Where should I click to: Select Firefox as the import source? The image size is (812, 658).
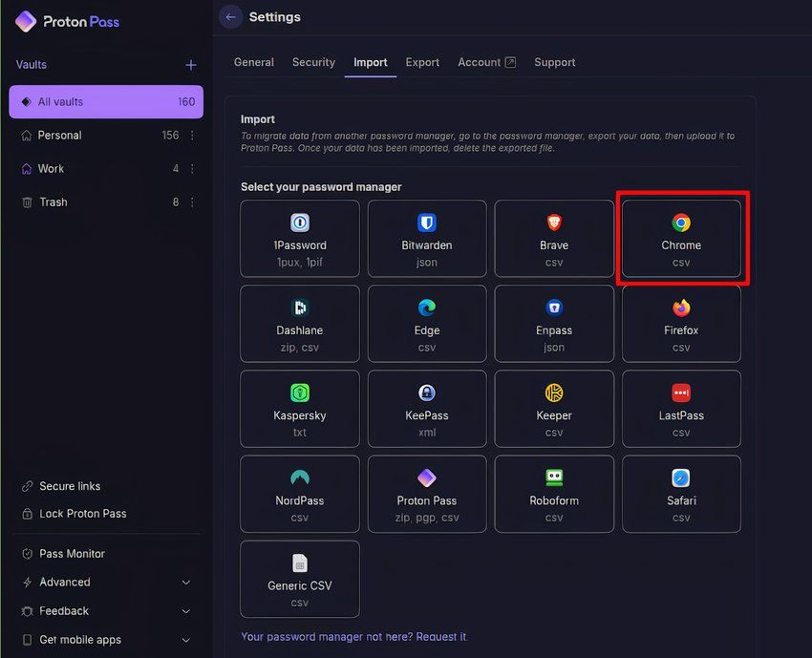pos(681,324)
